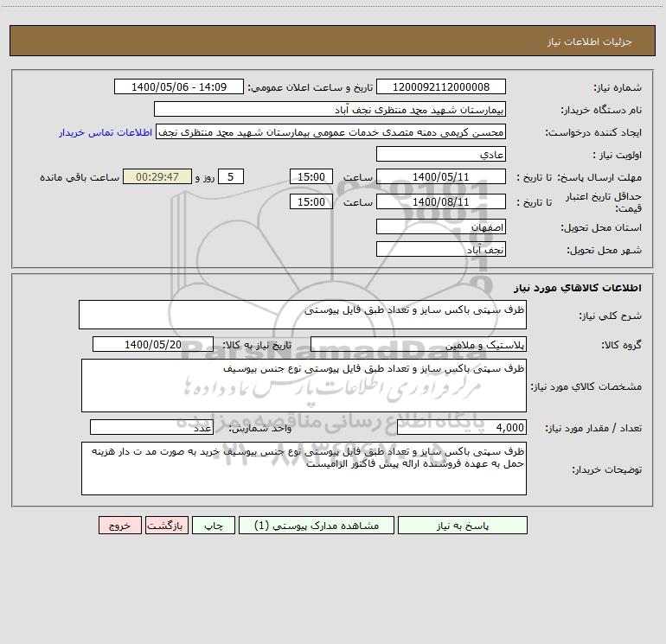Click response deadline date 1400/05/11
The width and height of the screenshot is (666, 644).
[441, 177]
